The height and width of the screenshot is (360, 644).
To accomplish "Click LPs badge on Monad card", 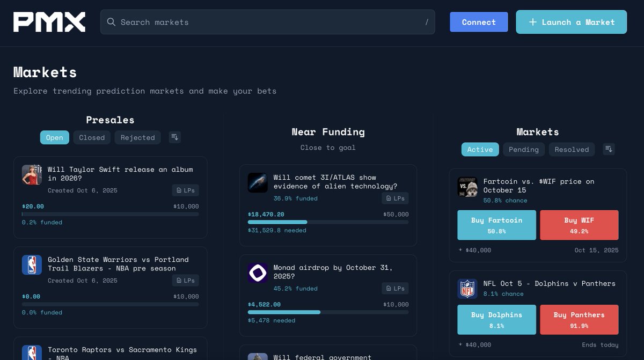I will pos(396,288).
